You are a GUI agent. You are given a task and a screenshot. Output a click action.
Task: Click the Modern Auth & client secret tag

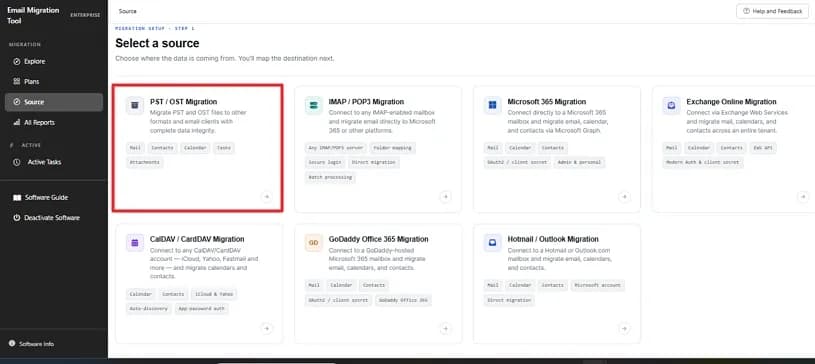coord(703,163)
